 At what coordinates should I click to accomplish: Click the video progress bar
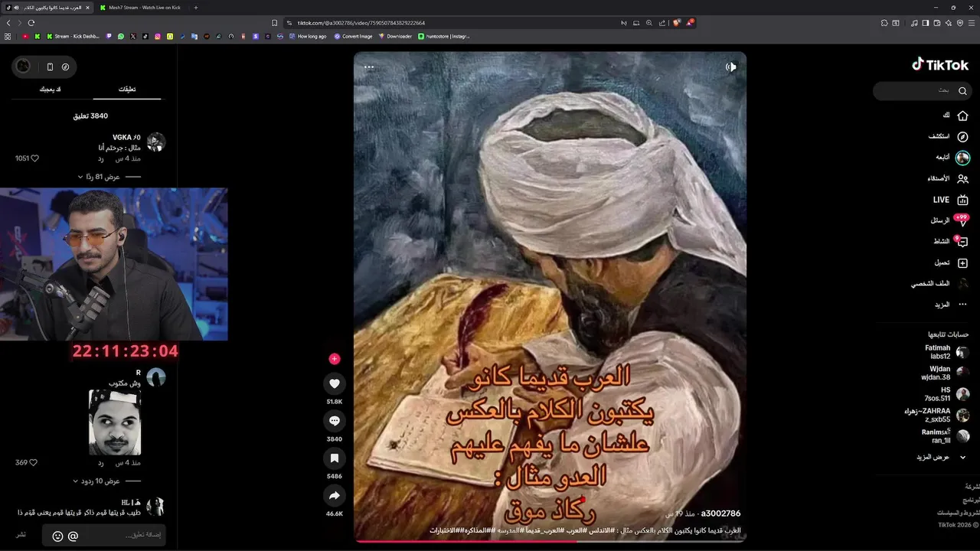550,541
